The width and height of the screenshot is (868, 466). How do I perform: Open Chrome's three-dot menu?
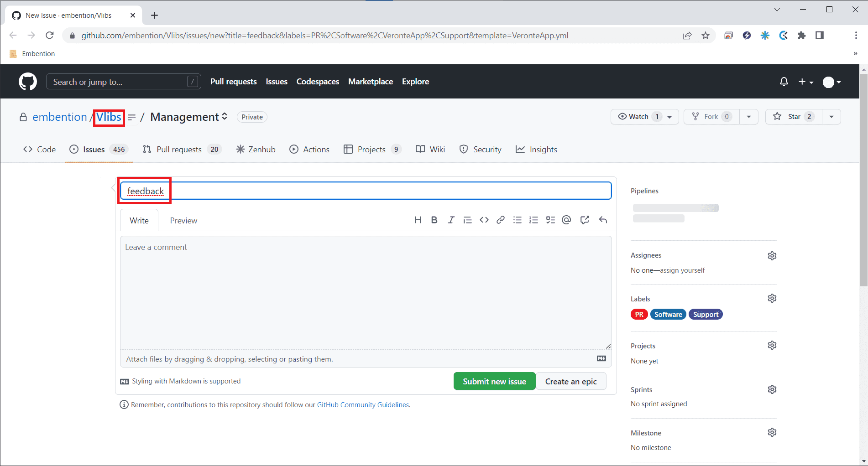point(856,36)
